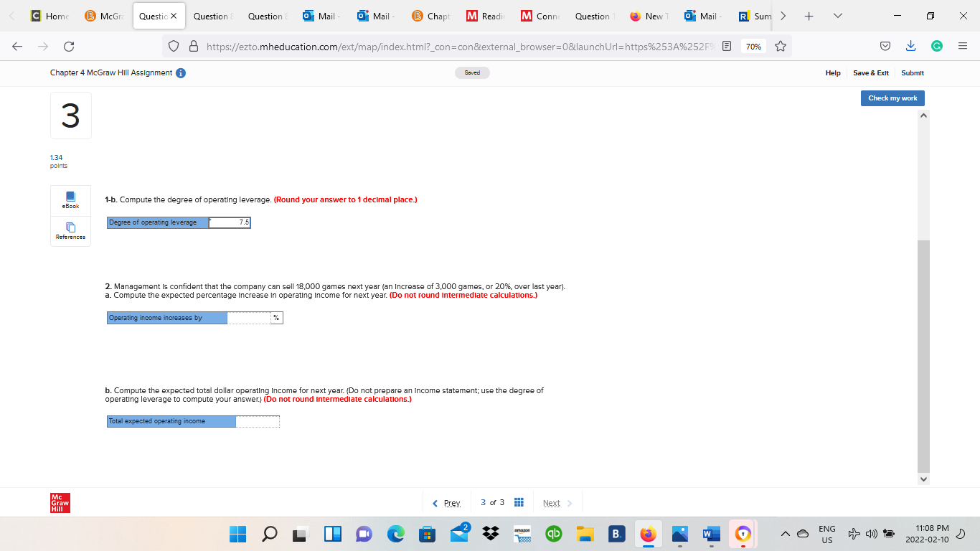Screen dimensions: 980x551
Task: Open the eBook resource
Action: pyautogui.click(x=70, y=200)
